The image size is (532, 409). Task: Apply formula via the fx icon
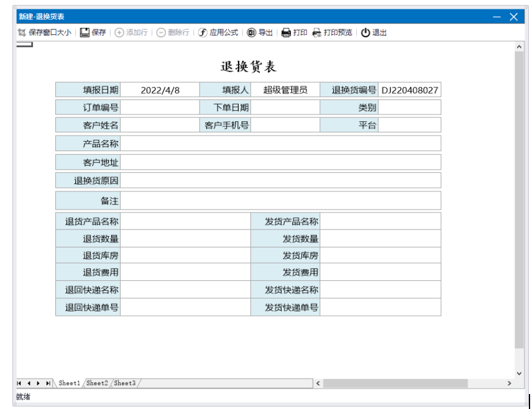[203, 32]
